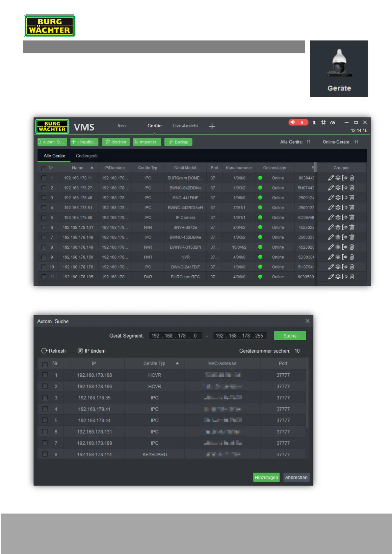Click the start IP segment input field
Image resolution: width=392 pixels, height=554 pixels.
point(175,336)
